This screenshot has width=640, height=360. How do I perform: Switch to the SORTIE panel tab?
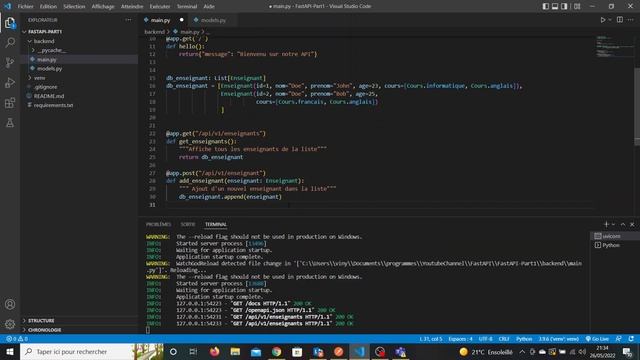pyautogui.click(x=188, y=224)
